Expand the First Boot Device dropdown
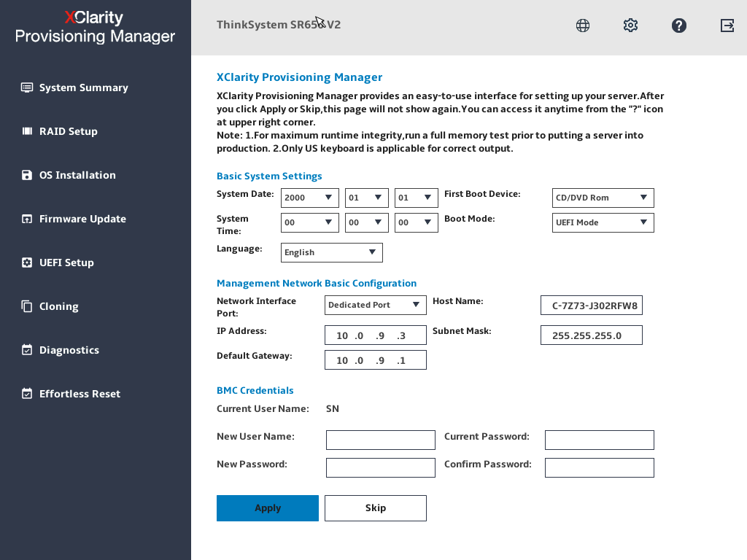The image size is (747, 560). point(603,198)
